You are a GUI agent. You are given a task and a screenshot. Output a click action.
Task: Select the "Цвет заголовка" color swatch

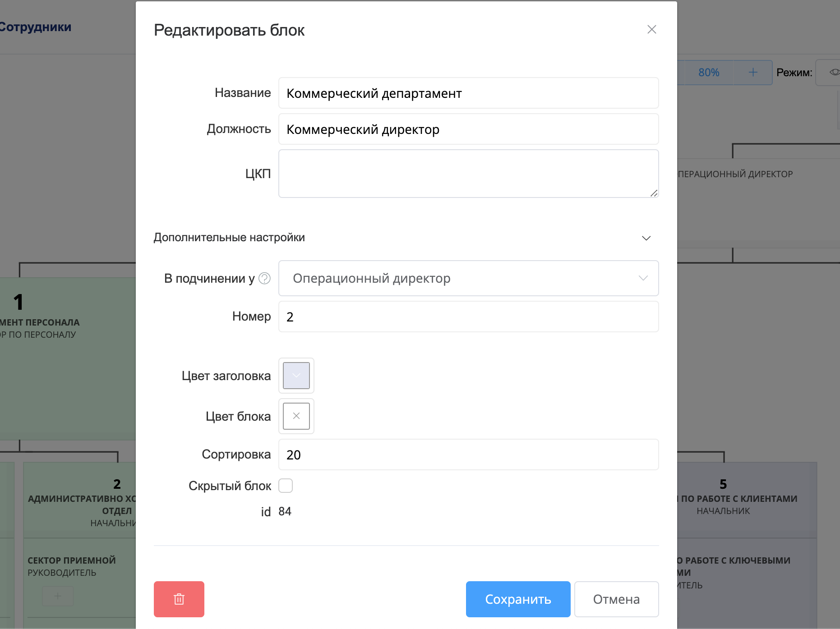(x=296, y=376)
